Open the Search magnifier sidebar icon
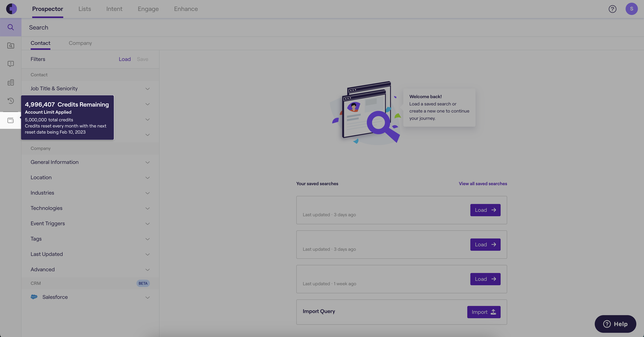The height and width of the screenshot is (337, 644). click(11, 27)
